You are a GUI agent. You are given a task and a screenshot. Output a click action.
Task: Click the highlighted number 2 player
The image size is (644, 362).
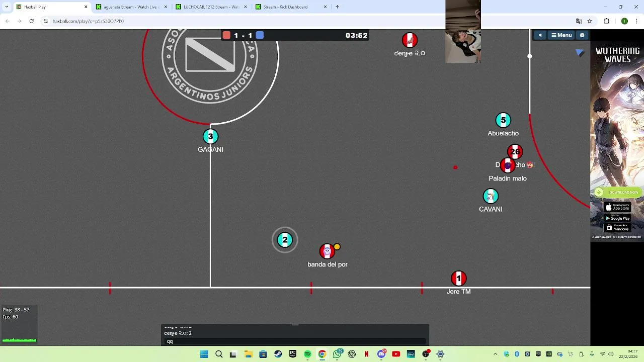pos(285,240)
